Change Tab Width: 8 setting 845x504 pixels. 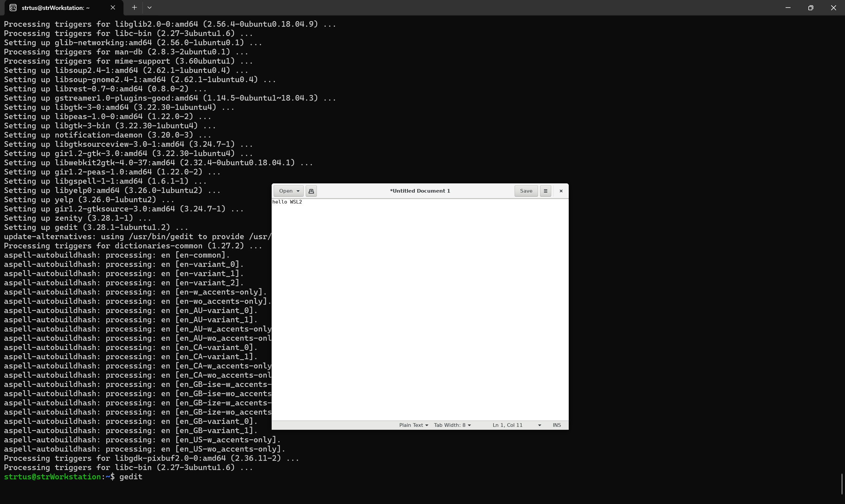click(452, 425)
